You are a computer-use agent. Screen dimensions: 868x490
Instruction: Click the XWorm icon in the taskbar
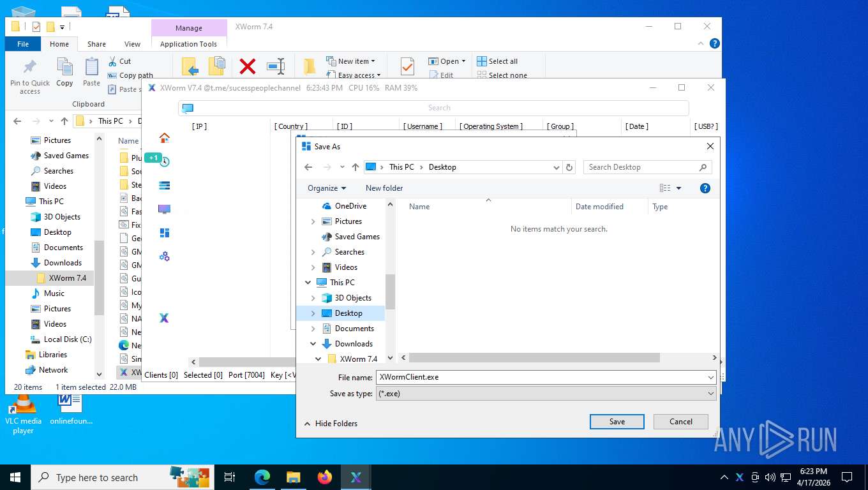click(x=356, y=477)
